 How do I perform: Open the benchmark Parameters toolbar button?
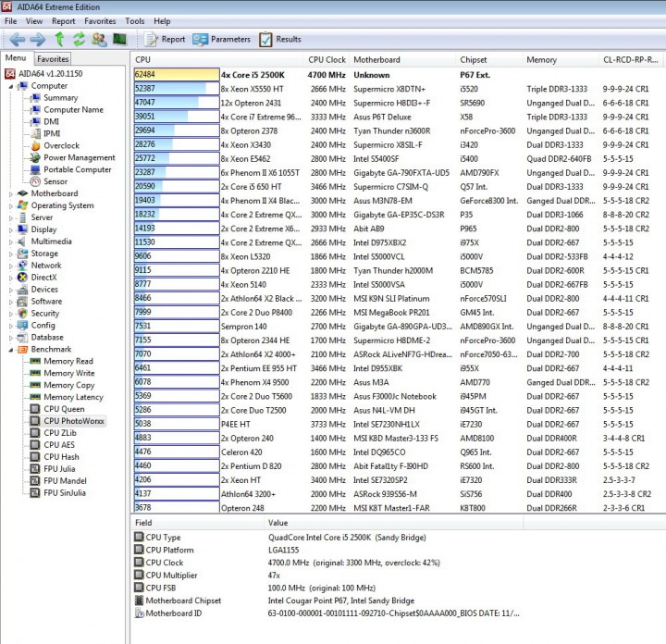pyautogui.click(x=221, y=40)
